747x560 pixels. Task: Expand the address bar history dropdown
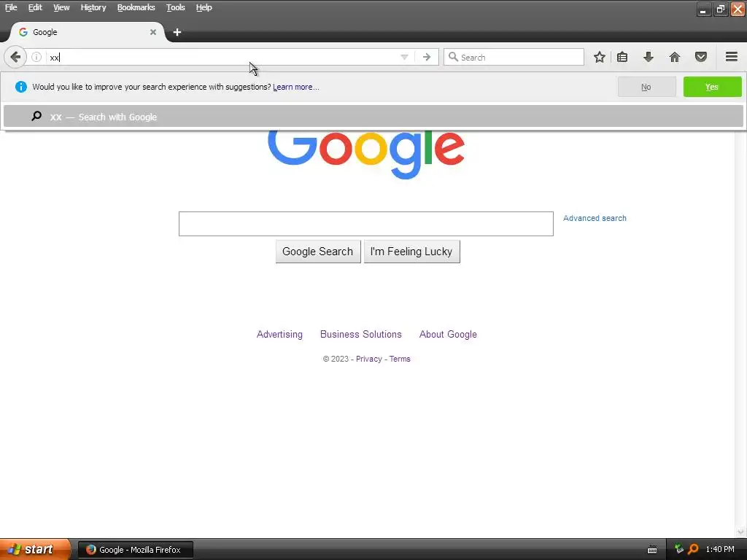pyautogui.click(x=404, y=57)
